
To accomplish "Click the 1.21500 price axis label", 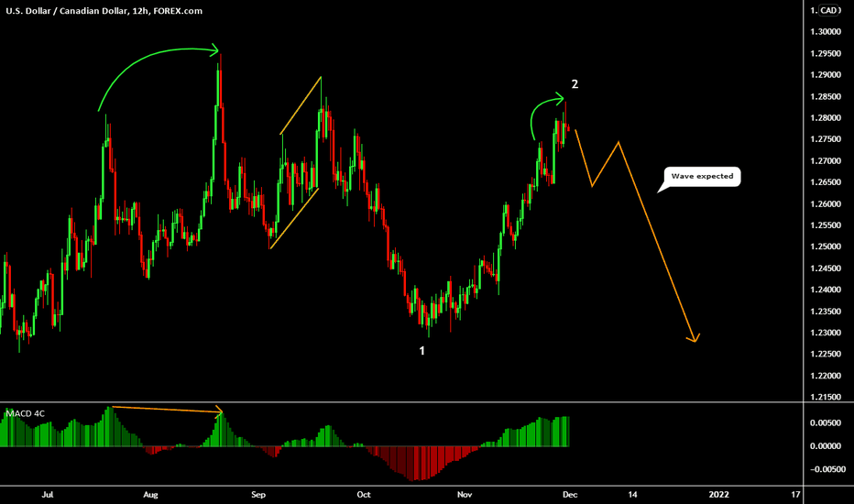I will [826, 397].
